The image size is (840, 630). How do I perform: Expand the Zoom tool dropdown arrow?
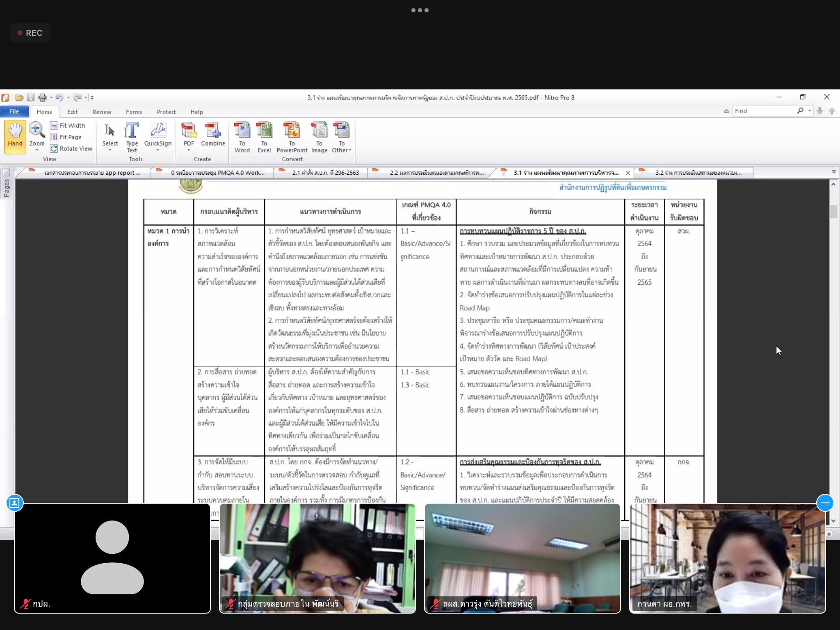37,150
